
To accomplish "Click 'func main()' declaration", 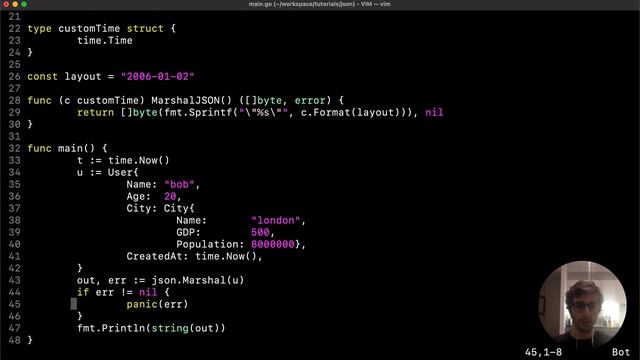I will pos(61,148).
